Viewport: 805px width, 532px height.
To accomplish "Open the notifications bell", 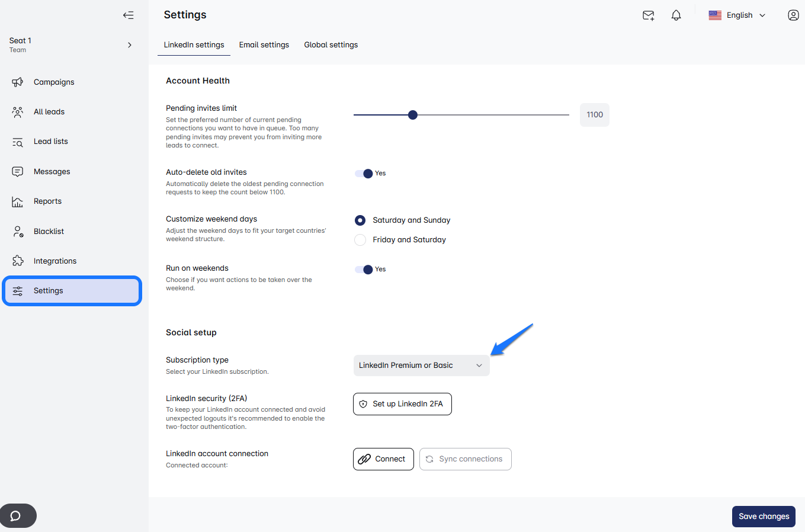I will [676, 15].
